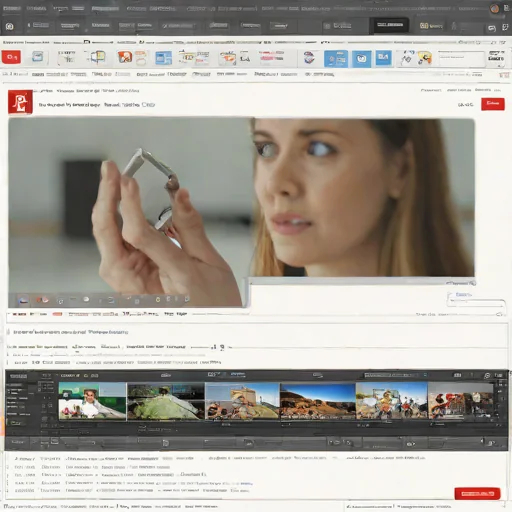The image size is (512, 512).
Task: Click into the ribbon's white text box
Action: (461, 59)
